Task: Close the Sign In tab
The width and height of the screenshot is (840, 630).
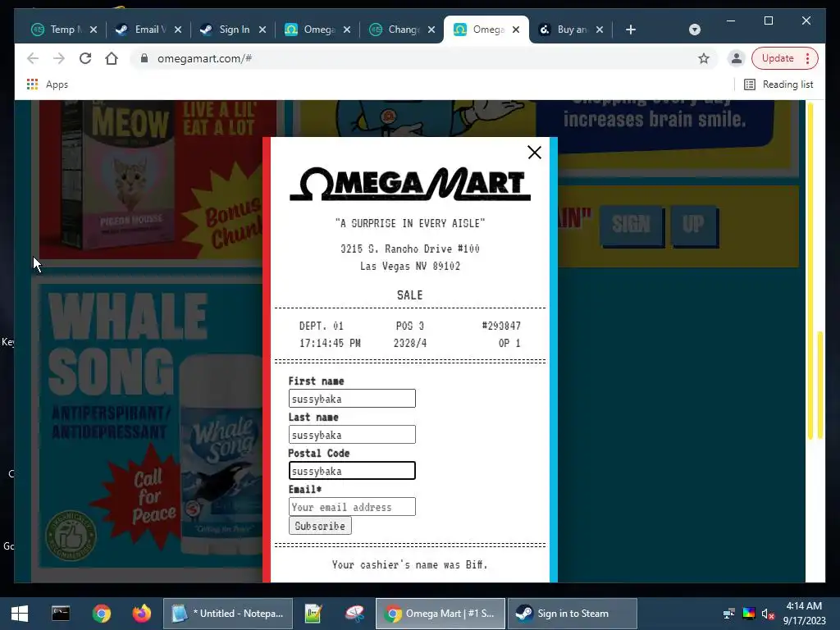Action: (x=262, y=30)
